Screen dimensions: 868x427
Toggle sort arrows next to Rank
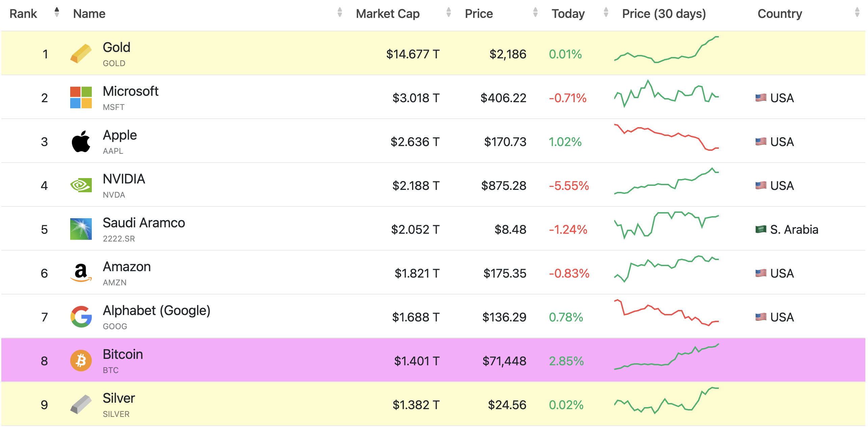[x=57, y=13]
